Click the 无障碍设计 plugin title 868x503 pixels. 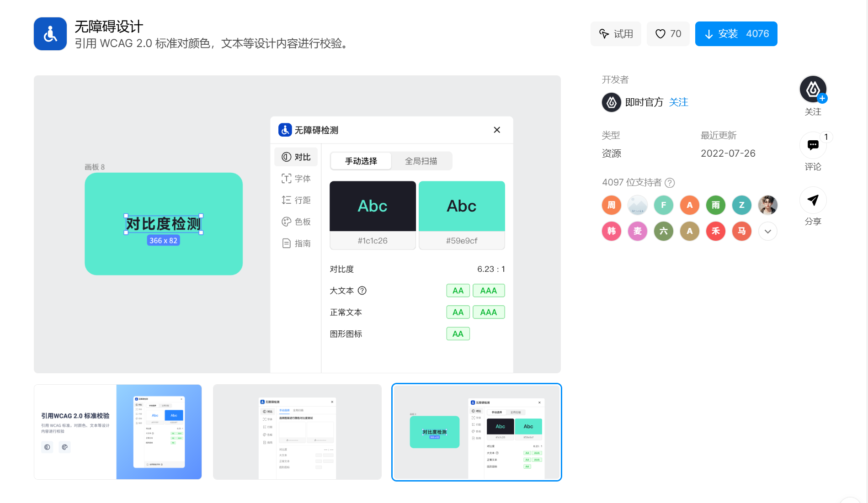click(x=109, y=26)
